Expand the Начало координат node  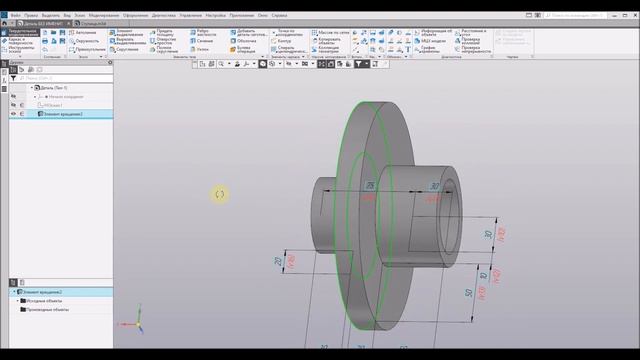[x=35, y=97]
